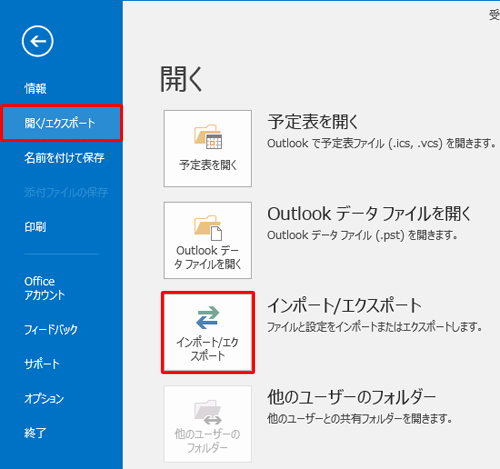Click the 他のユーザーのフォルダー heading

coord(352,397)
